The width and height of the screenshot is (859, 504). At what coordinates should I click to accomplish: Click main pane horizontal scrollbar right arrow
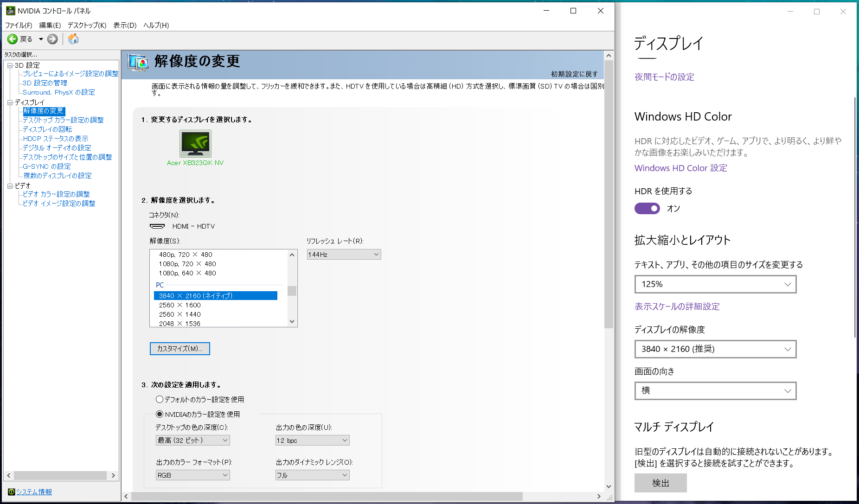click(599, 496)
